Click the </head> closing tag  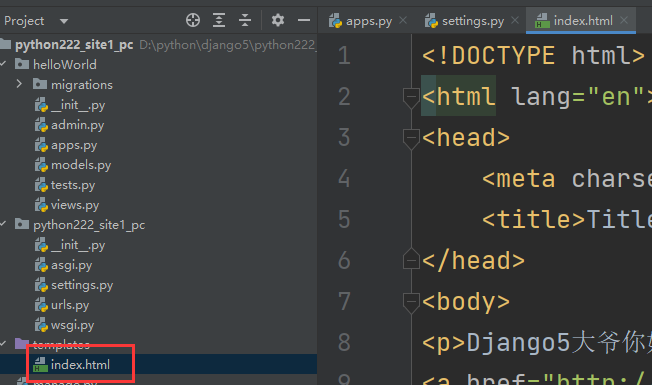[x=474, y=261]
